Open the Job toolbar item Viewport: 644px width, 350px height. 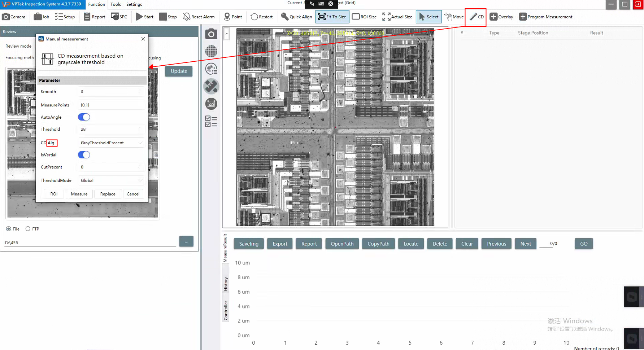tap(41, 17)
